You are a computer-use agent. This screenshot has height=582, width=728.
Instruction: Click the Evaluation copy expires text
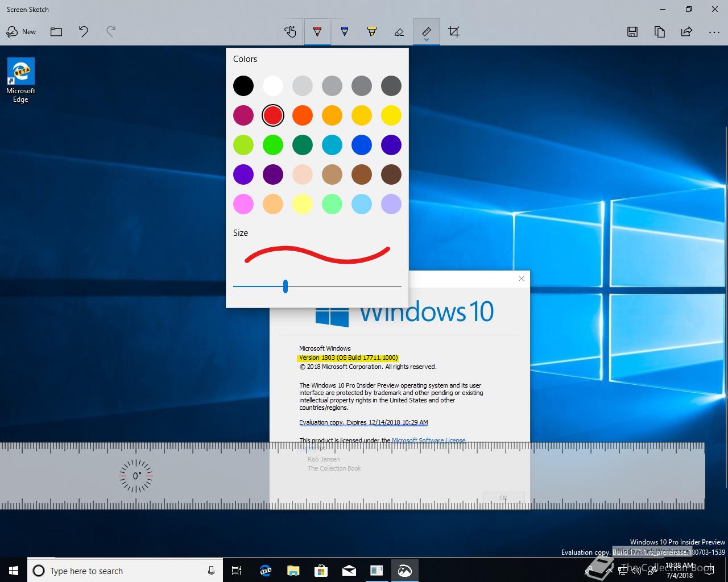click(363, 422)
